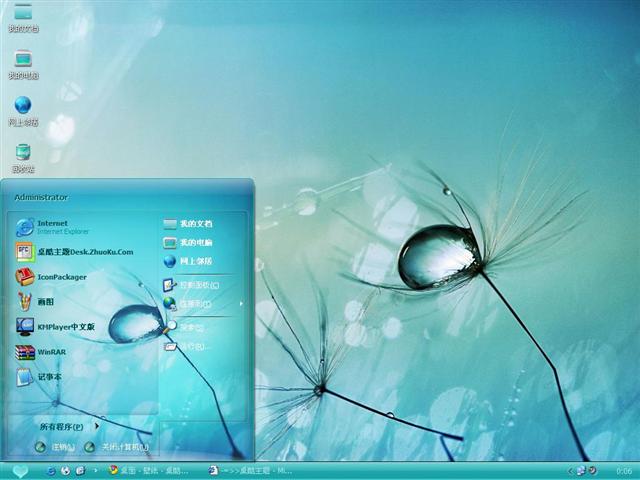Switch to 桌面-壁纸 taskbar window
This screenshot has height=480, width=640.
(x=150, y=470)
